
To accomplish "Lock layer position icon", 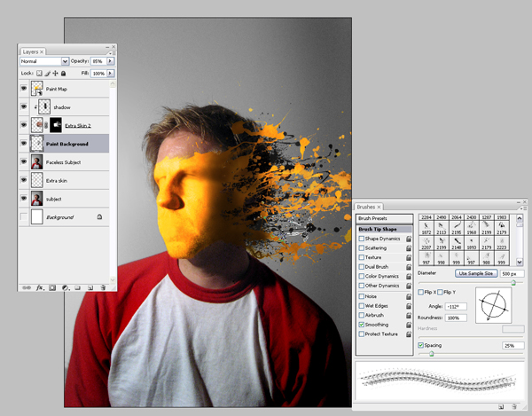I will (55, 73).
